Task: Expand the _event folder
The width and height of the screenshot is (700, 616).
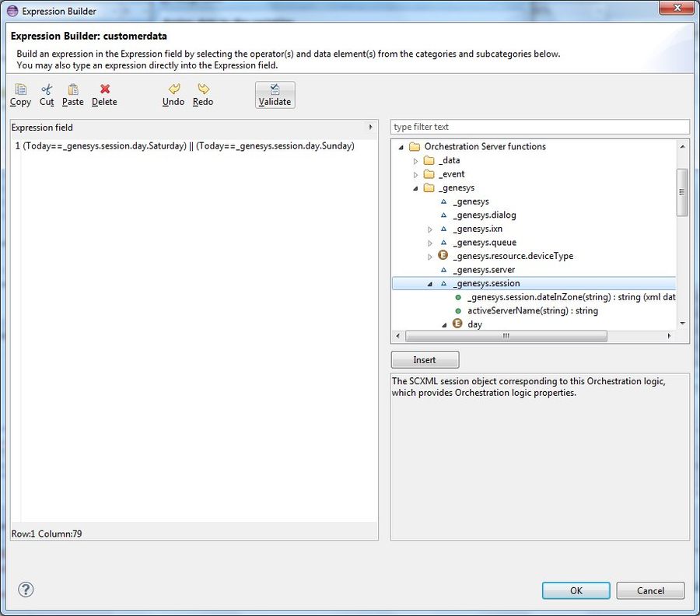Action: coord(415,174)
